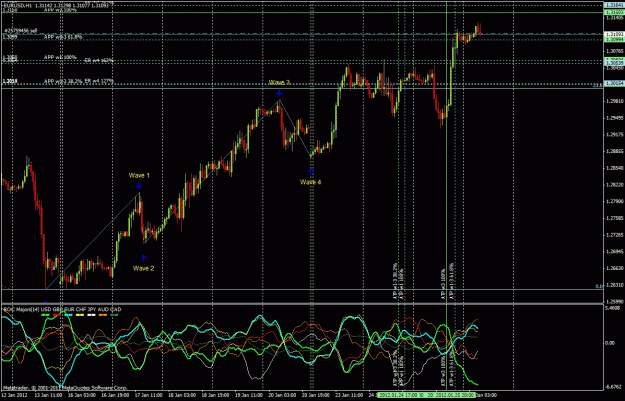625x401 pixels.
Task: Click the 16 Jan 03:00 time label
Action: [x=81, y=395]
